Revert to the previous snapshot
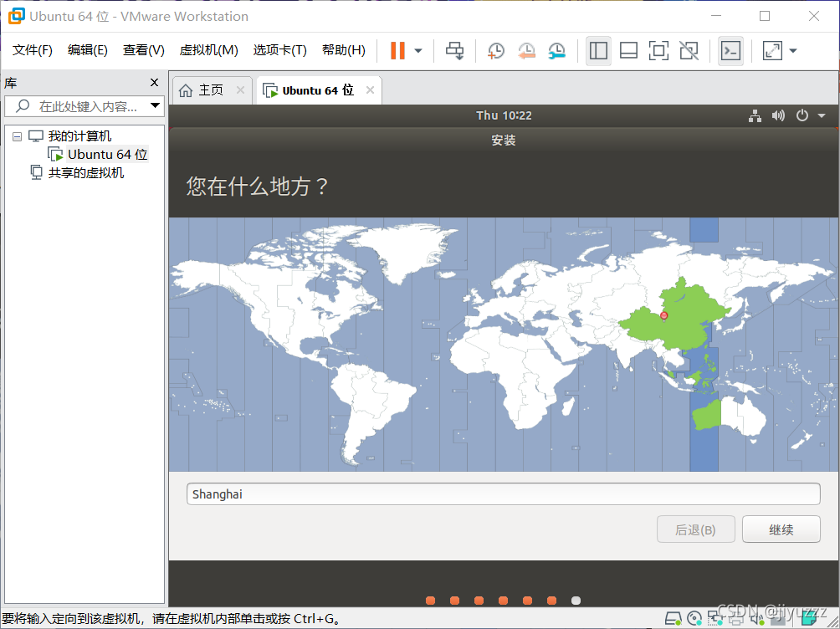 click(x=526, y=51)
